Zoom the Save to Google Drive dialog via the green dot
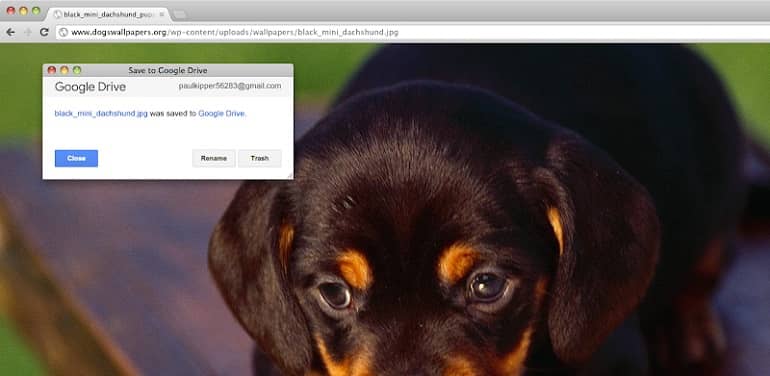Screen dimensions: 770x376 point(77,70)
